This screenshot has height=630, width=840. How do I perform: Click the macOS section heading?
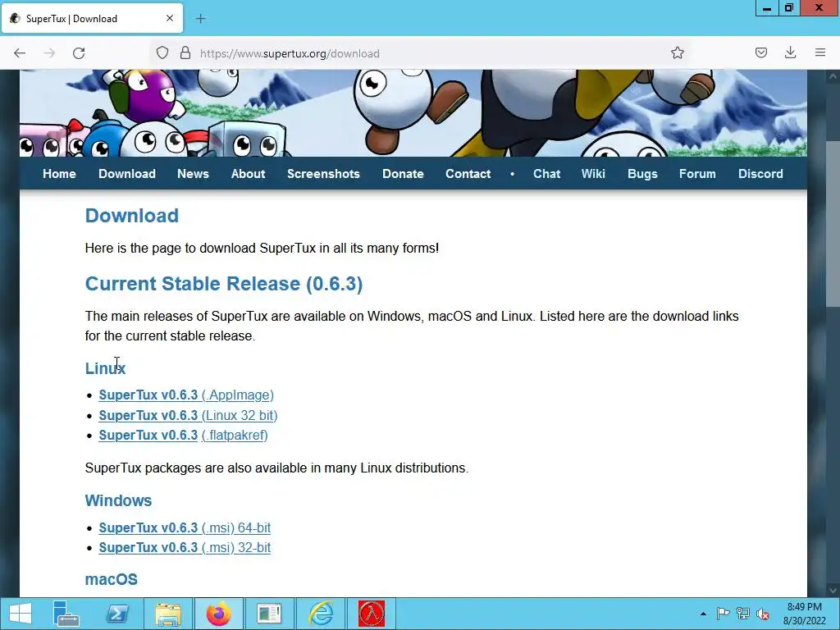(x=112, y=579)
